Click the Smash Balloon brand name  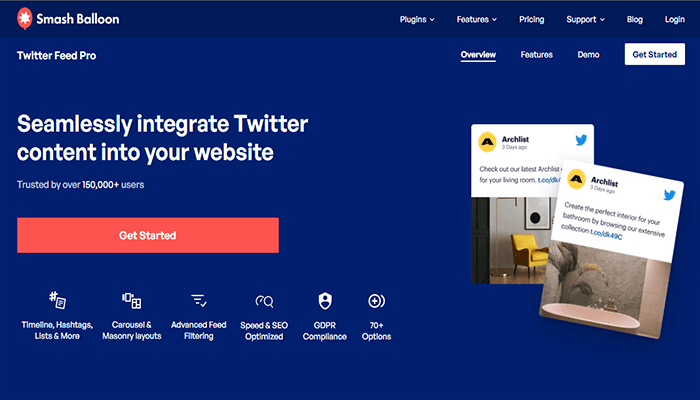click(x=78, y=19)
